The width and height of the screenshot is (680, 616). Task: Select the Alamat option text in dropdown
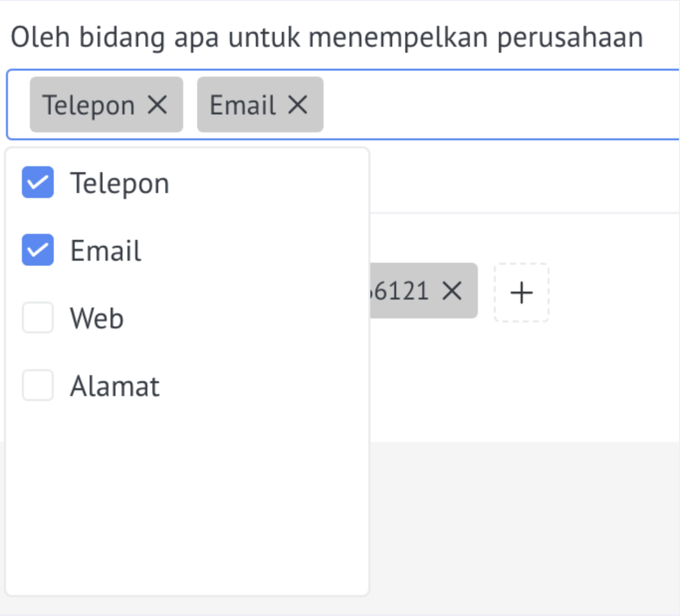click(114, 386)
